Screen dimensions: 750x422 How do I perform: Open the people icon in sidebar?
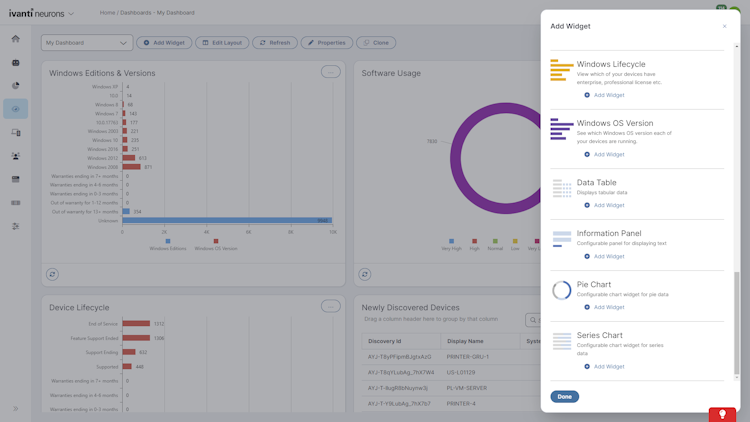16,156
